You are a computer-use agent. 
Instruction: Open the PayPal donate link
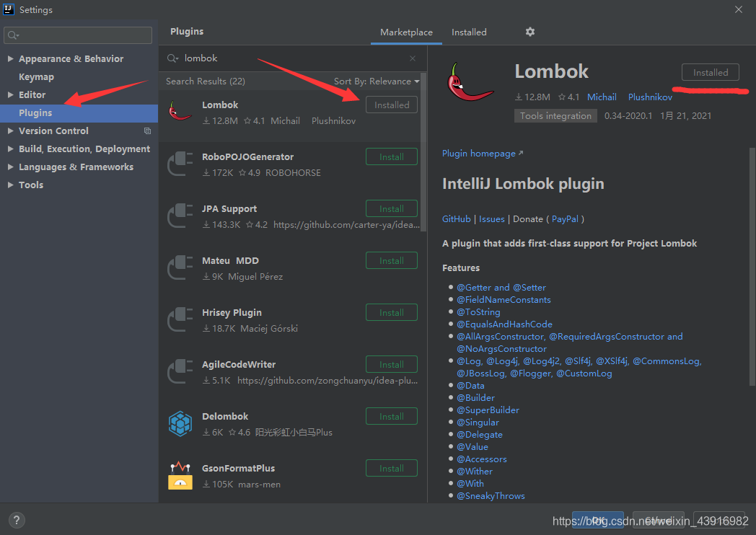(565, 218)
